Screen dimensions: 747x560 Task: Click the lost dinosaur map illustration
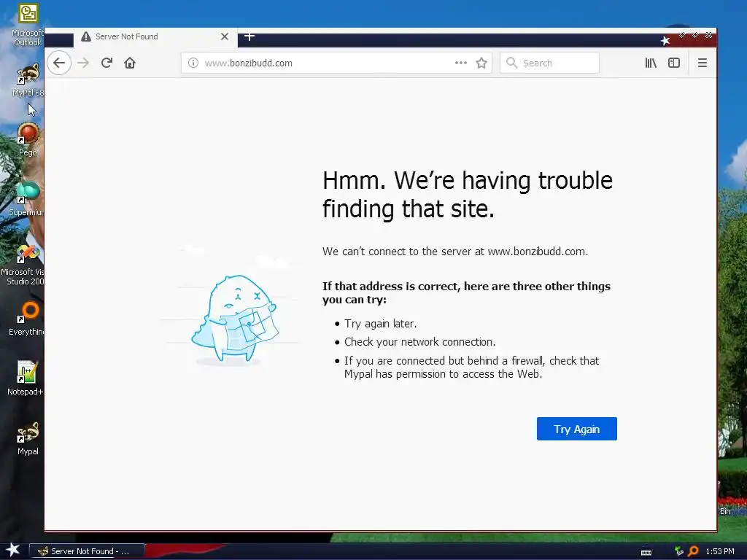[x=234, y=319]
